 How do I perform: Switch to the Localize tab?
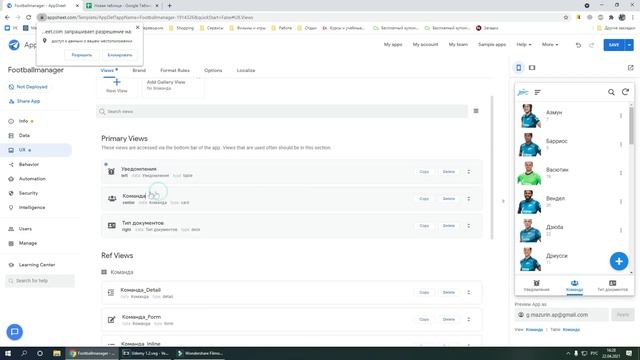click(x=246, y=70)
